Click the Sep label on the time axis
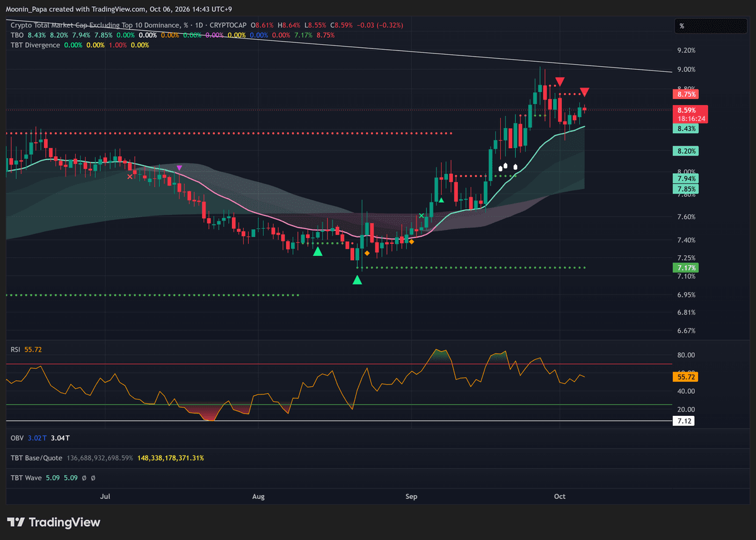 coord(411,497)
